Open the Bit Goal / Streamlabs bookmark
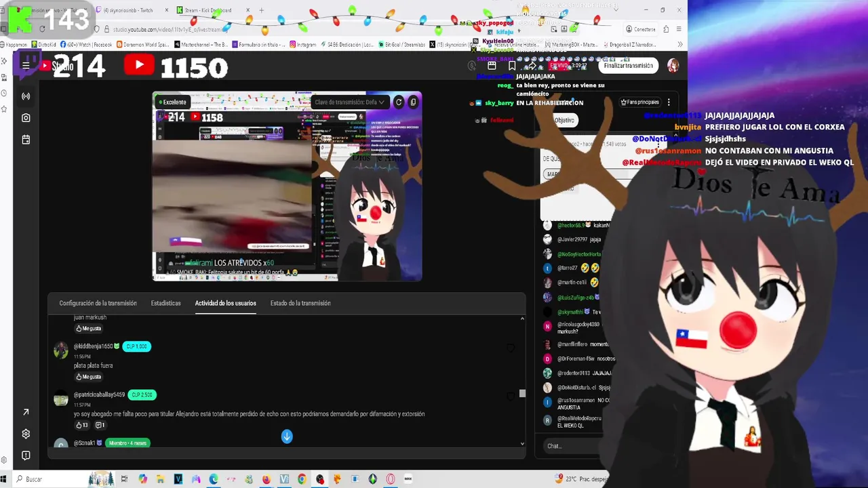This screenshot has width=868, height=488. coord(401,45)
